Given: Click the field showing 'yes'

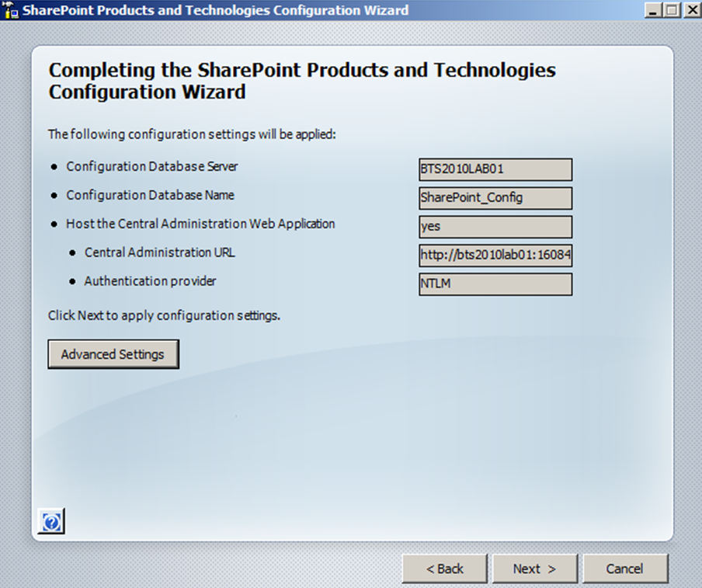Looking at the screenshot, I should click(495, 227).
